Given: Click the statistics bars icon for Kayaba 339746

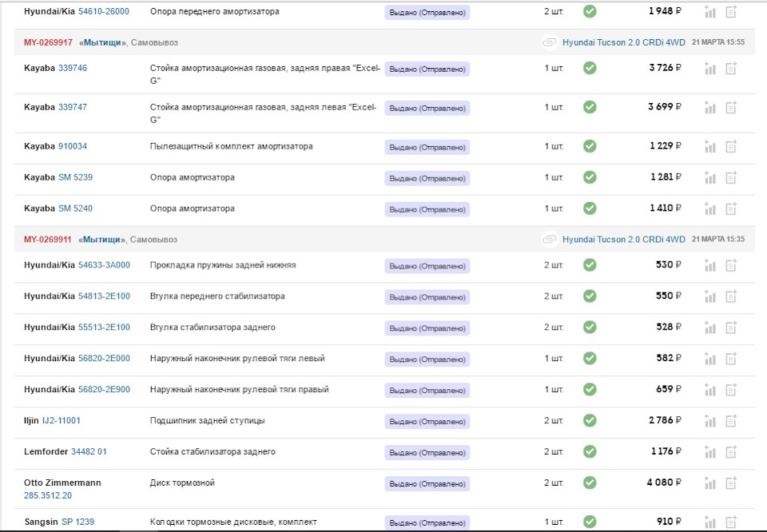Looking at the screenshot, I should [709, 69].
